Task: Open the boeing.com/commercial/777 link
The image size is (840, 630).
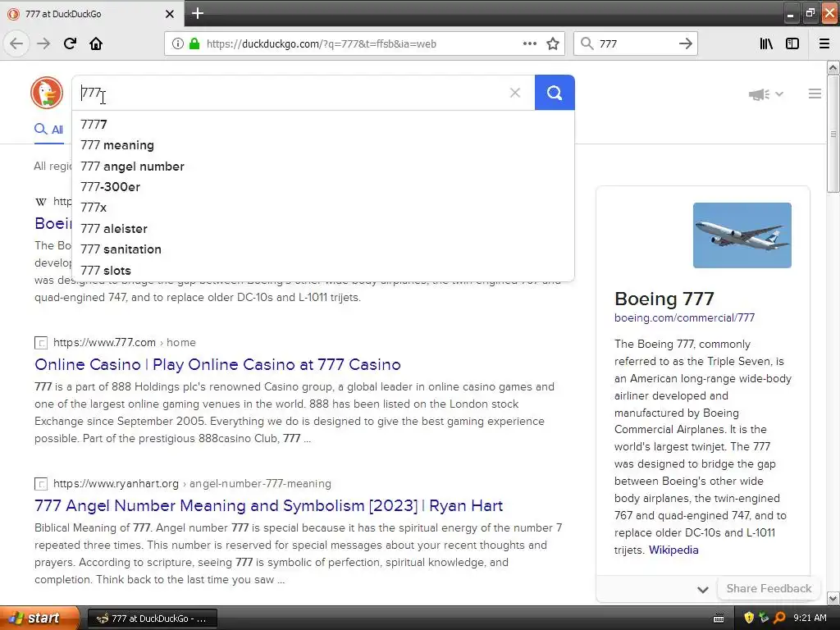Action: [x=684, y=317]
